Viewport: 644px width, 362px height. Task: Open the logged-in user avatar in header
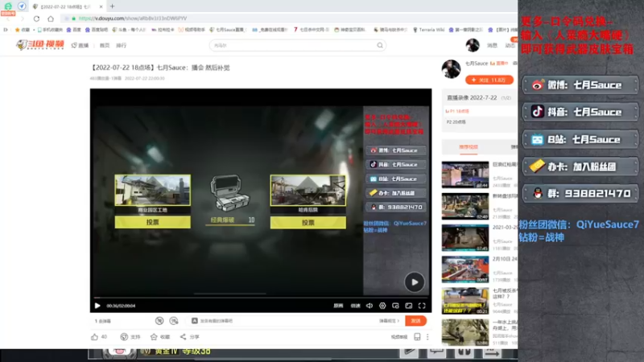pyautogui.click(x=473, y=45)
